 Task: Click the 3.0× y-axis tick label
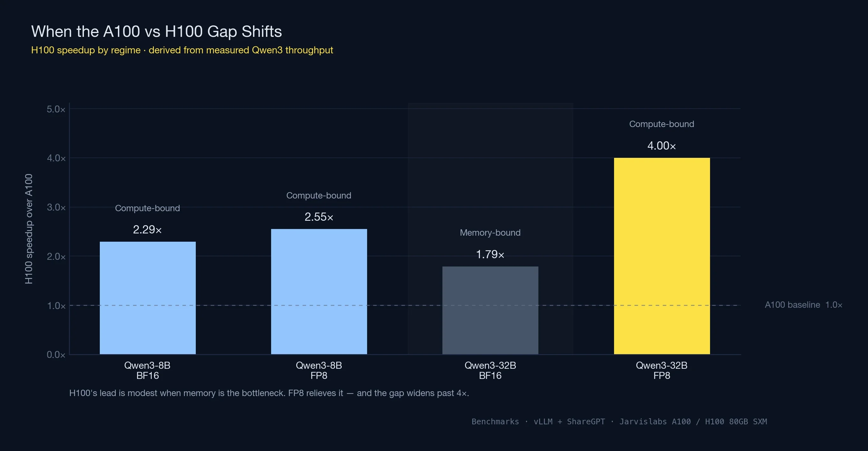click(56, 207)
